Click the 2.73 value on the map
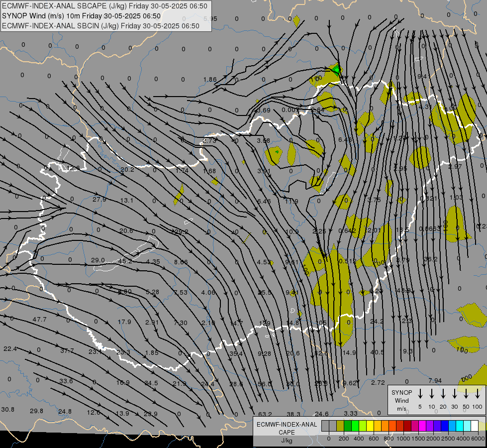This screenshot has width=487, height=448. pyautogui.click(x=209, y=140)
